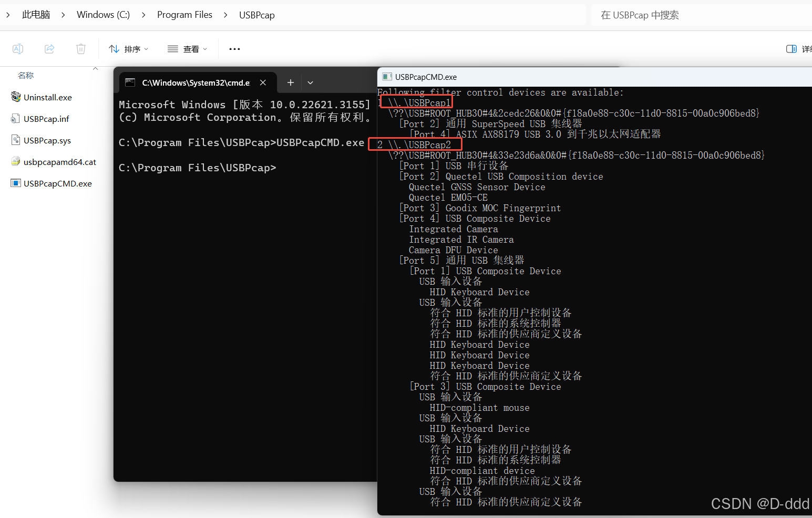The height and width of the screenshot is (518, 812).
Task: Navigate to 此电脑 via breadcrumb
Action: coord(36,15)
